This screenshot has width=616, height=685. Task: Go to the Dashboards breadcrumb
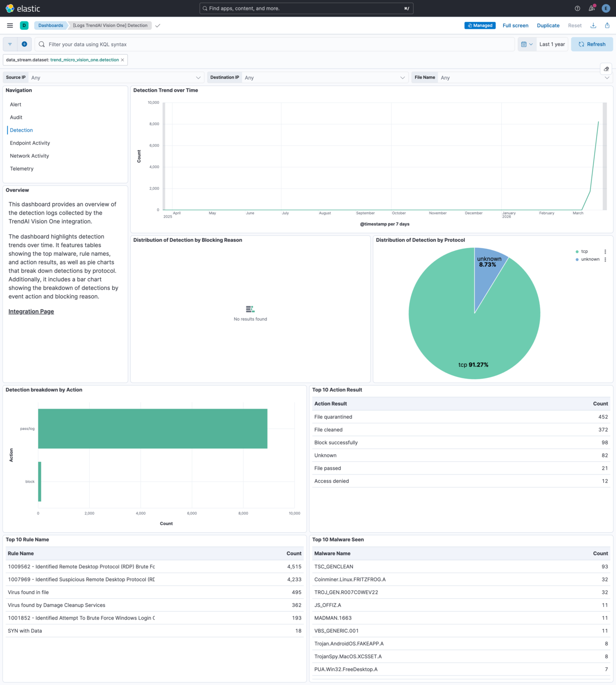[51, 25]
